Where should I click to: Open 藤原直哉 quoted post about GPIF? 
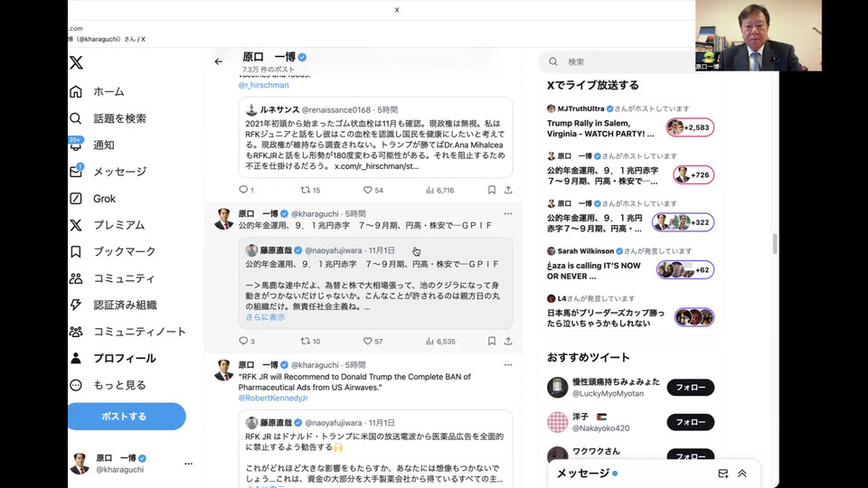click(x=376, y=283)
